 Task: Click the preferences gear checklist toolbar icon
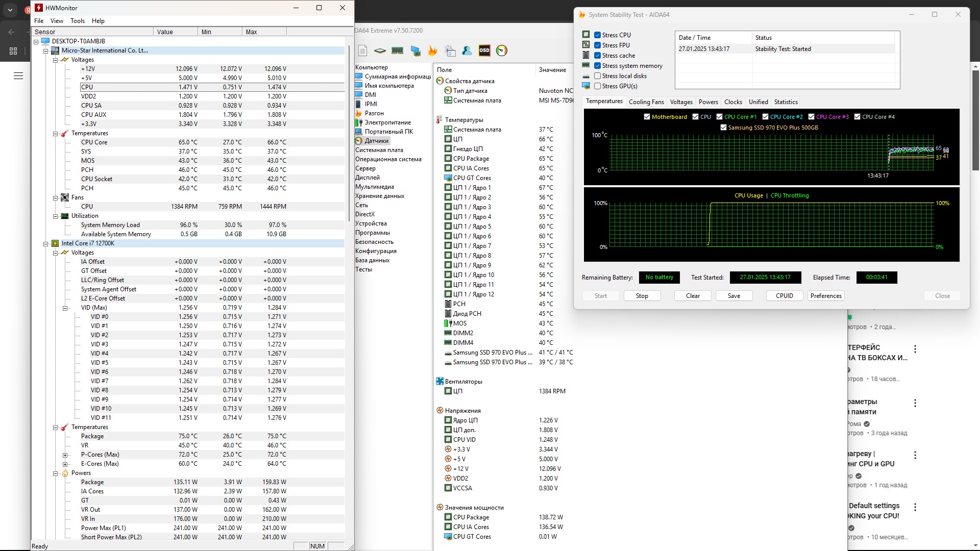coord(450,50)
